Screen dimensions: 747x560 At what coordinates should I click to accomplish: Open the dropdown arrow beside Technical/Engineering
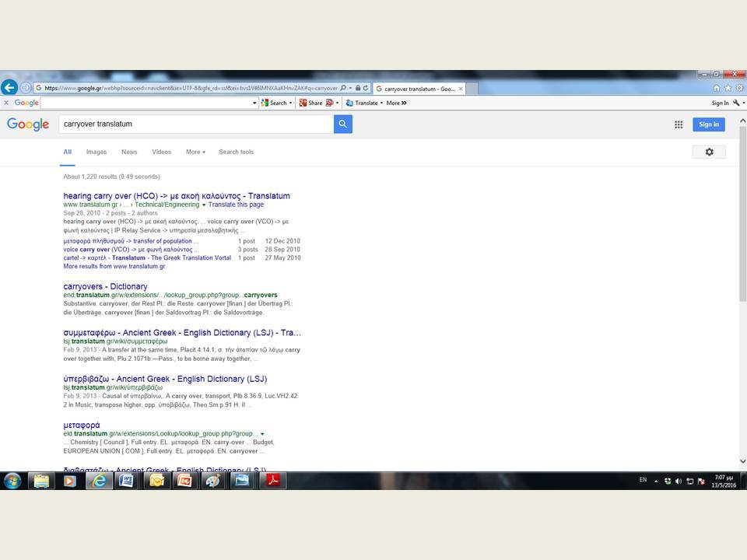pyautogui.click(x=204, y=205)
